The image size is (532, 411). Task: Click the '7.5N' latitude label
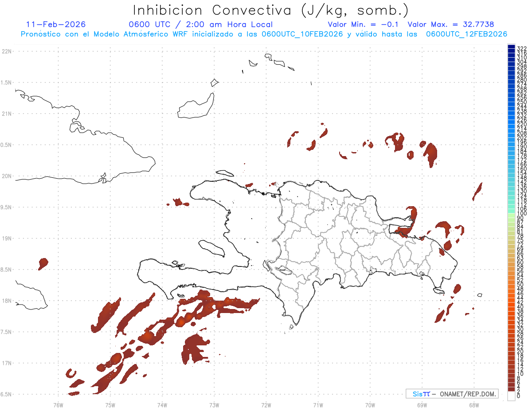point(7,332)
